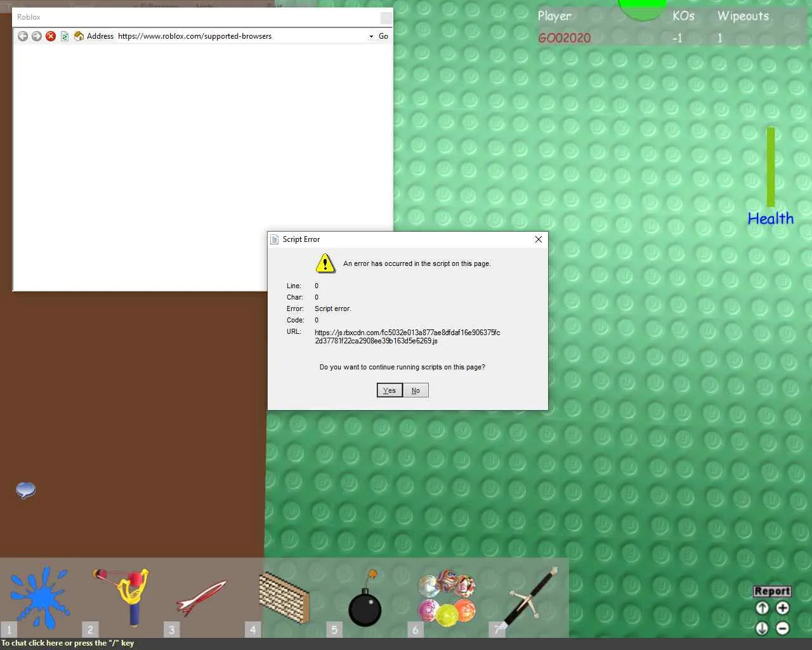Close the Script Error dialog

pos(539,239)
